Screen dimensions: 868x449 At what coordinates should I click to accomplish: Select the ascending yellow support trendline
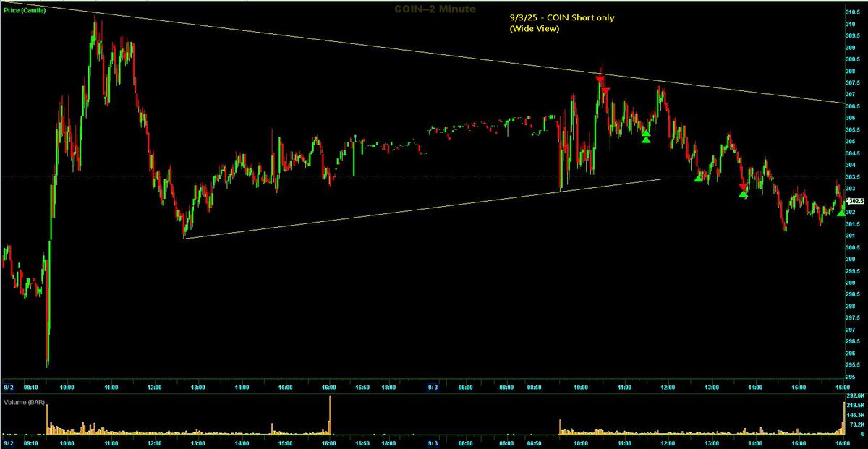click(x=423, y=208)
